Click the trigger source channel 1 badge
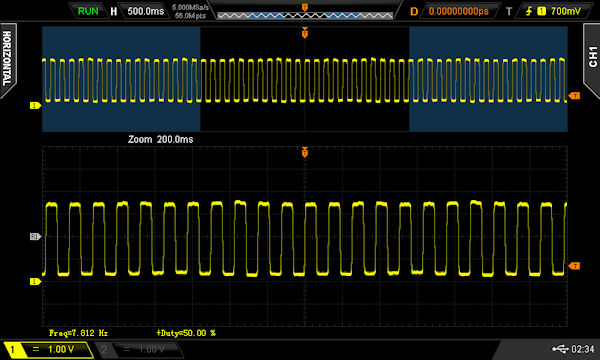600x360 pixels. [x=541, y=11]
